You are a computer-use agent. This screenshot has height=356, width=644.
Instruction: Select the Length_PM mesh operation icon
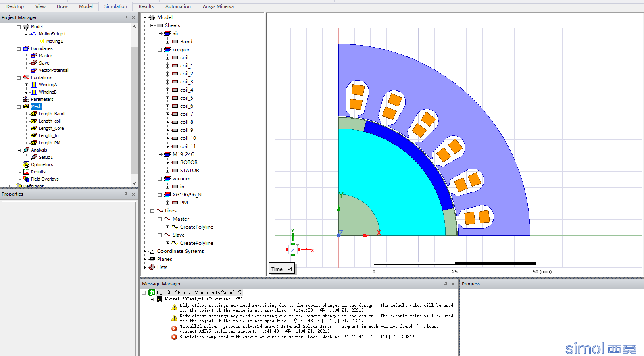coord(34,143)
